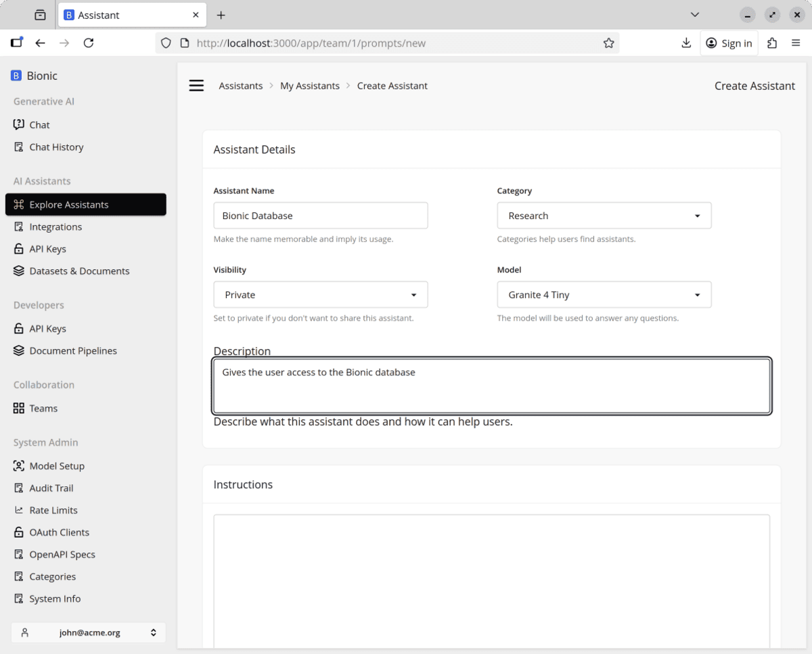
Task: Open the Visibility dropdown set to Private
Action: [x=320, y=295]
